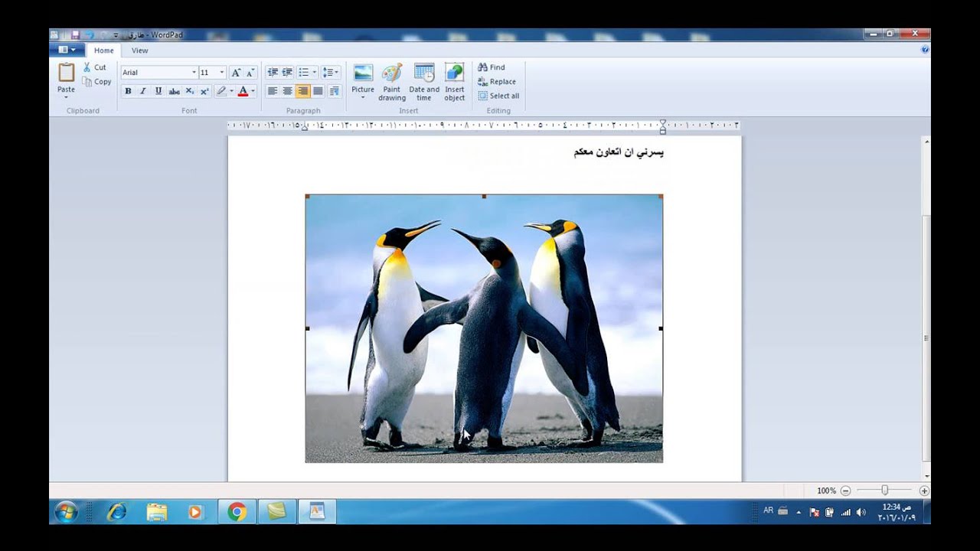Image resolution: width=980 pixels, height=551 pixels.
Task: Open the volume icon in system tray
Action: (x=861, y=513)
